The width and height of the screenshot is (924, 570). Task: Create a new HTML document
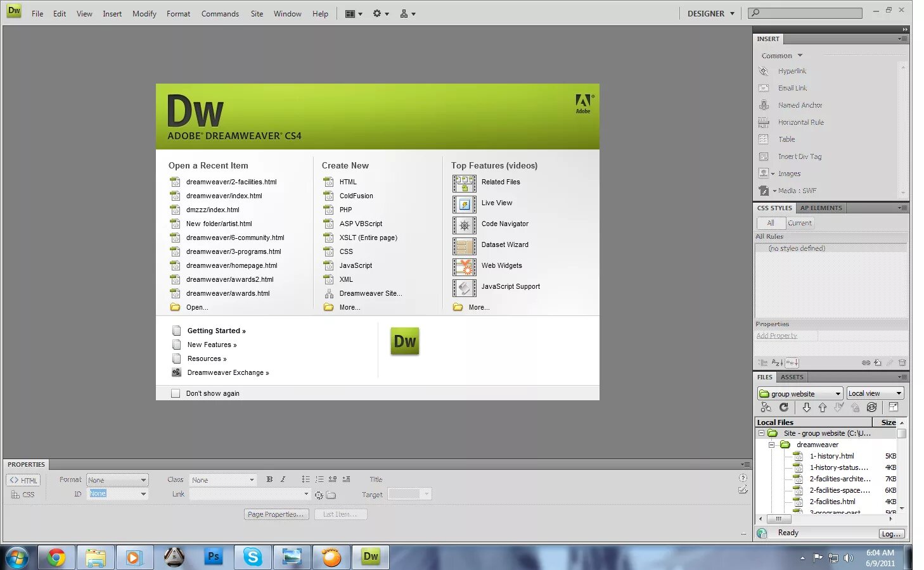(348, 182)
